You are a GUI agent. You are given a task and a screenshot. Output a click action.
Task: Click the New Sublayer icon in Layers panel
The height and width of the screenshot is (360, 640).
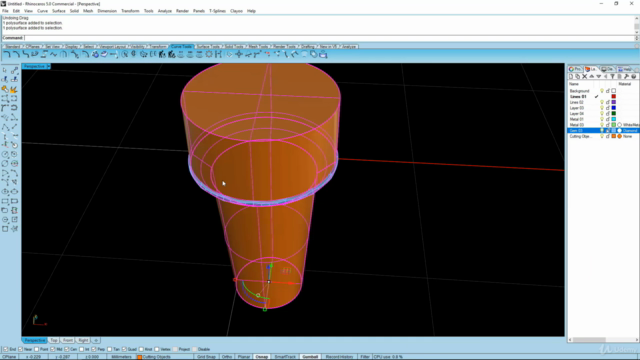tap(578, 76)
